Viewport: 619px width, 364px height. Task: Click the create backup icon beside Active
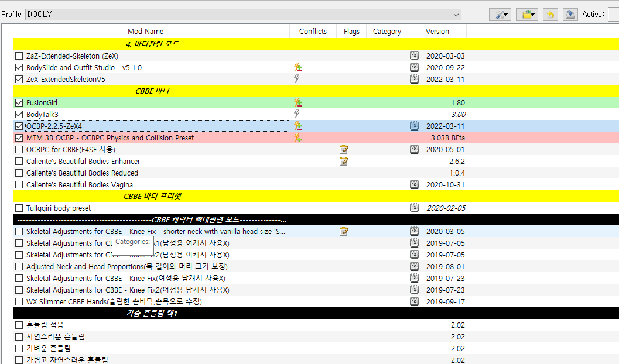click(570, 15)
